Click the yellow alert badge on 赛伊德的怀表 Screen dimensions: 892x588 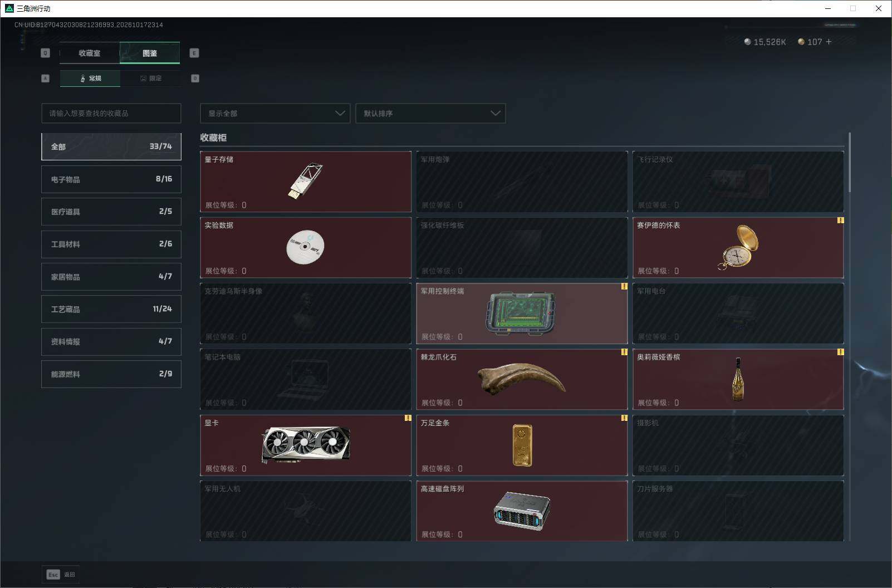coord(840,220)
